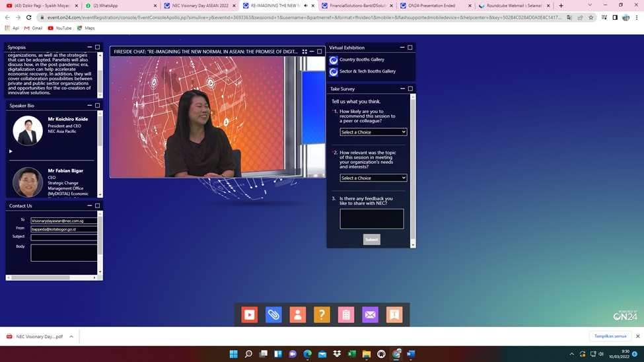Open Windows search from taskbar

[x=248, y=354]
